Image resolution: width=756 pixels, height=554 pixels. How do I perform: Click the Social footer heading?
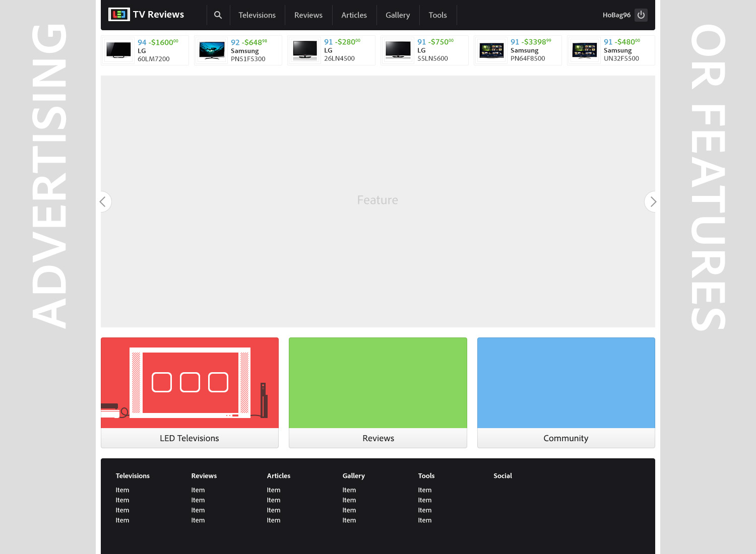click(x=502, y=476)
